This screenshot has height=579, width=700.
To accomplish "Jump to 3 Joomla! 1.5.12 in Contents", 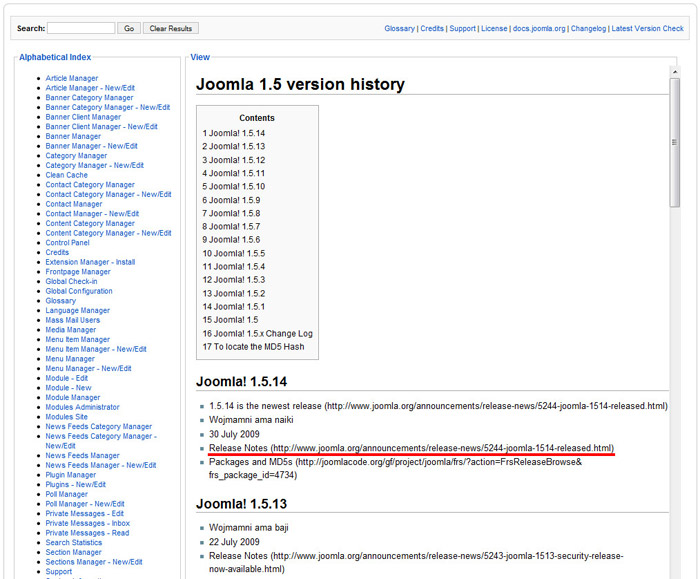I will click(x=233, y=160).
